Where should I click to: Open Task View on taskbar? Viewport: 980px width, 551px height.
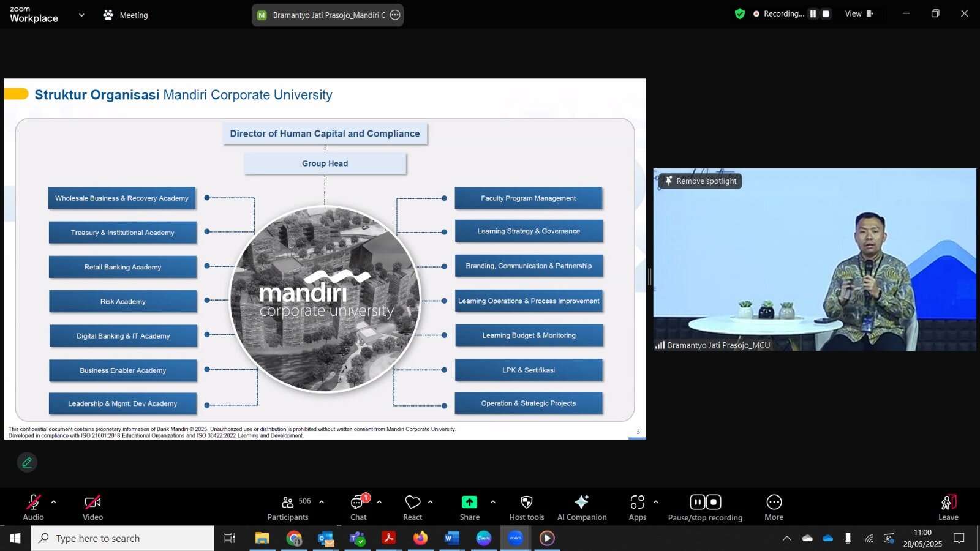click(230, 538)
